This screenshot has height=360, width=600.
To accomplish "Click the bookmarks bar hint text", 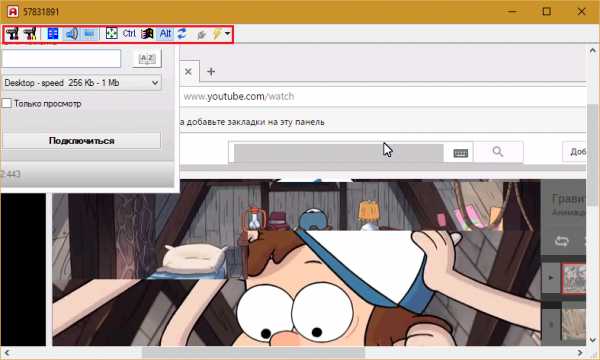I will [x=252, y=122].
